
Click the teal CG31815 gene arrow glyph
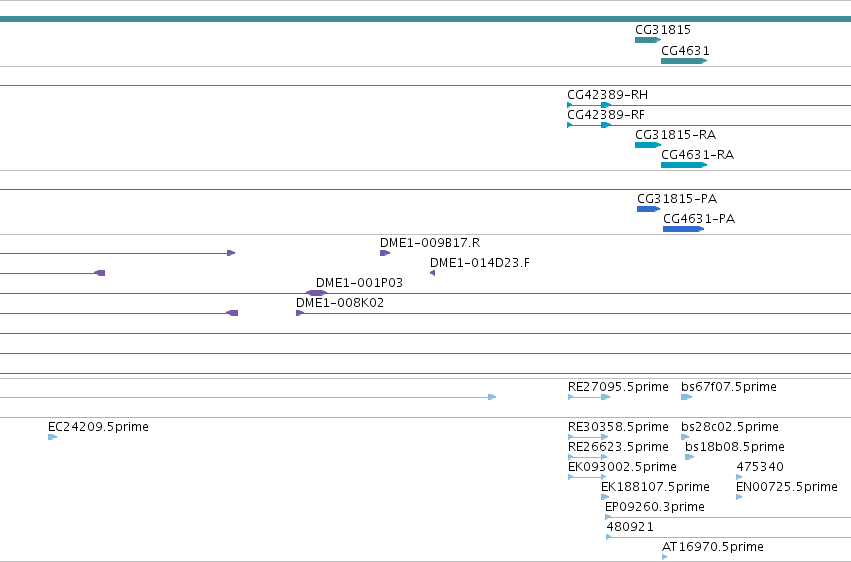coord(648,40)
